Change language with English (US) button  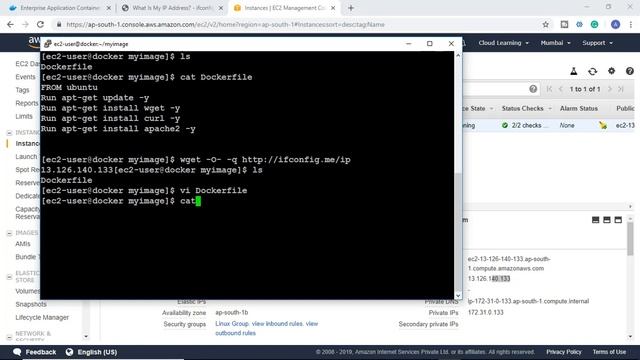tap(91, 352)
